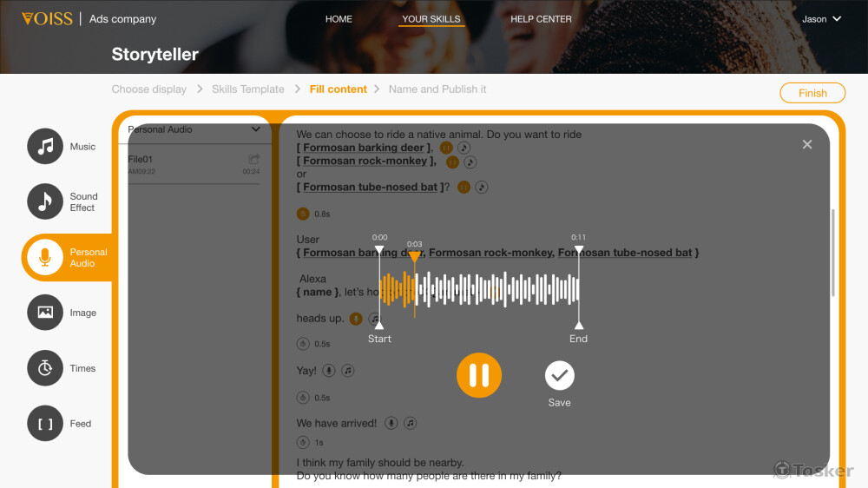
Task: Share the File01 audio file
Action: coord(254,159)
